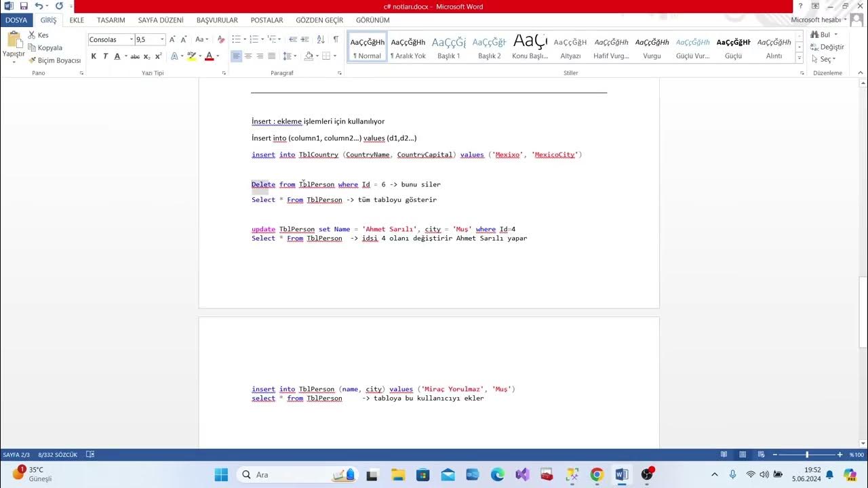This screenshot has width=868, height=488.
Task: Toggle show paragraph marks ¶
Action: pos(336,39)
